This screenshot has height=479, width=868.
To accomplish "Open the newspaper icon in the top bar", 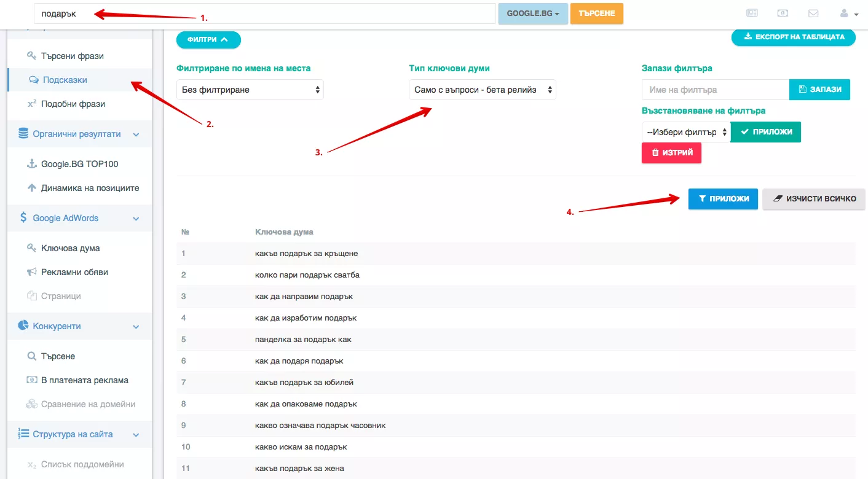I will point(752,13).
